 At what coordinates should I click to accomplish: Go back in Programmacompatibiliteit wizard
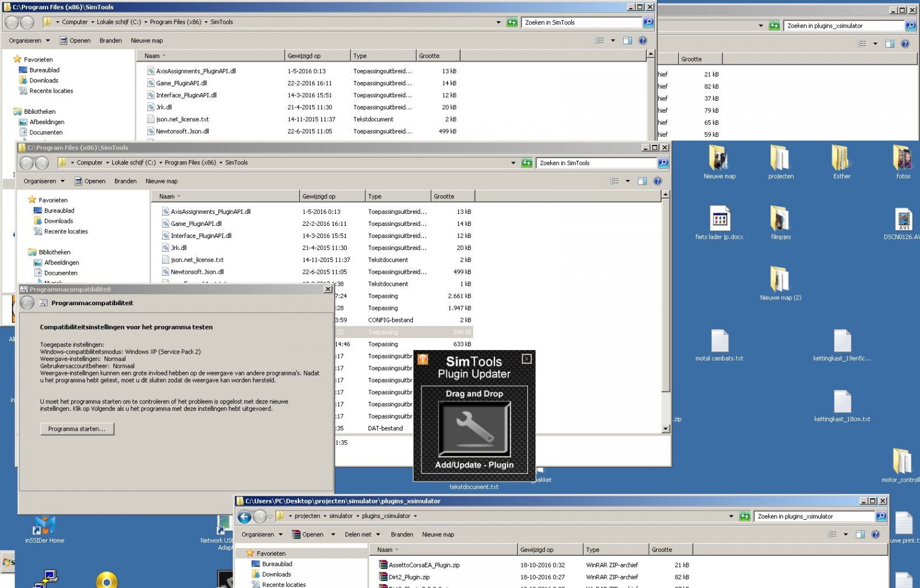[27, 302]
